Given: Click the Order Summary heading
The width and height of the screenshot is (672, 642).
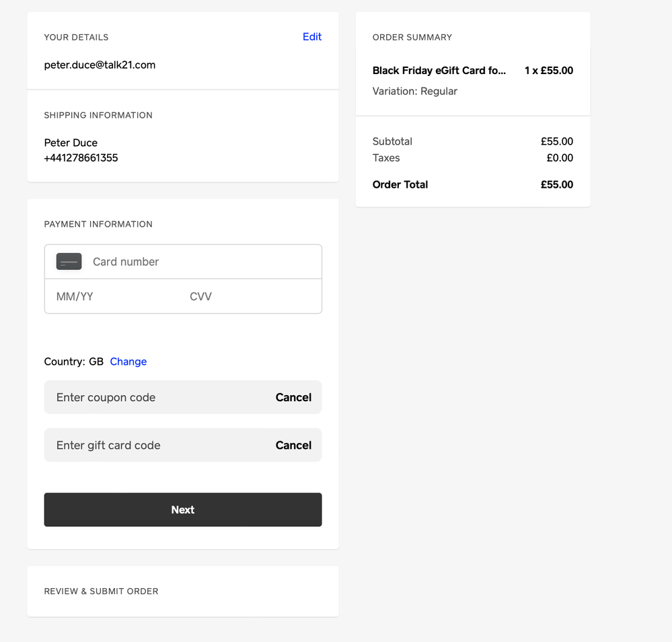Looking at the screenshot, I should [412, 38].
